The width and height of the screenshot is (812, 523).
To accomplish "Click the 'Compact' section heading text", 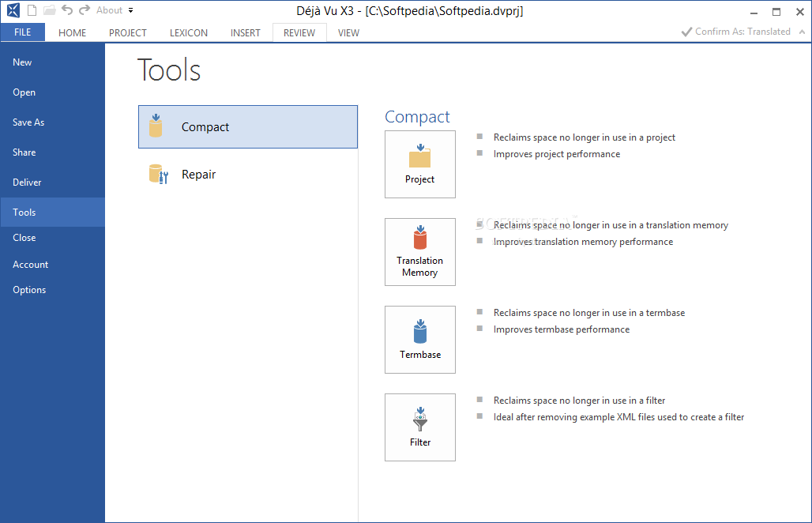I will coord(417,117).
